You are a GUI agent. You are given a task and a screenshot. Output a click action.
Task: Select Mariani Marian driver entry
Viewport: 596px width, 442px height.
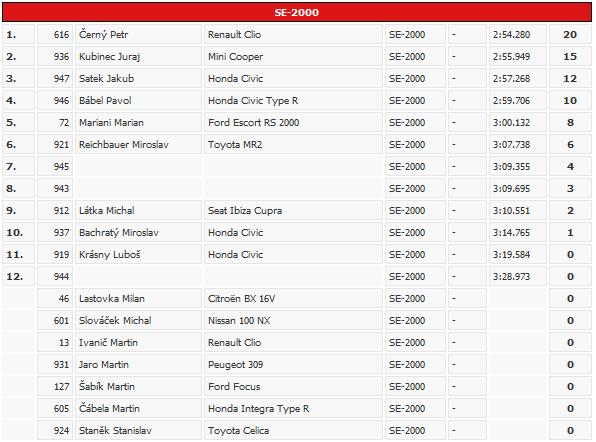111,123
